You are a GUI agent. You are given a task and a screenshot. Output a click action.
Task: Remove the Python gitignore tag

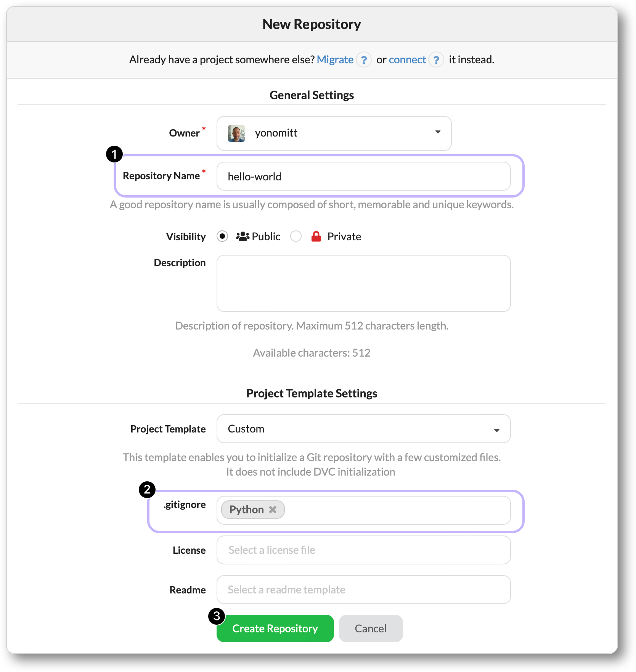(273, 510)
